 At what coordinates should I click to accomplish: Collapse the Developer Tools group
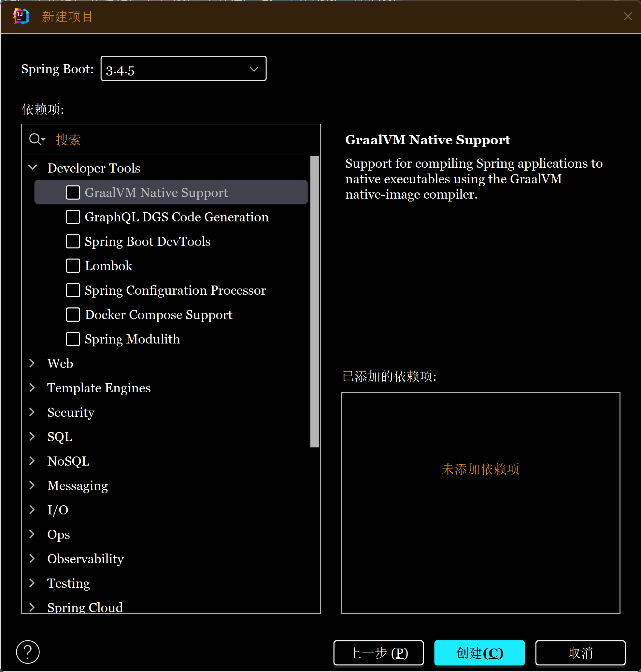[33, 168]
